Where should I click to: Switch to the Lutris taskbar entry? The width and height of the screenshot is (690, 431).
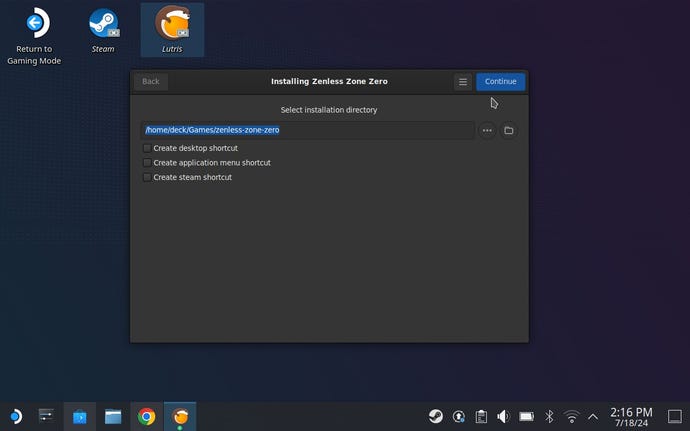tap(180, 416)
